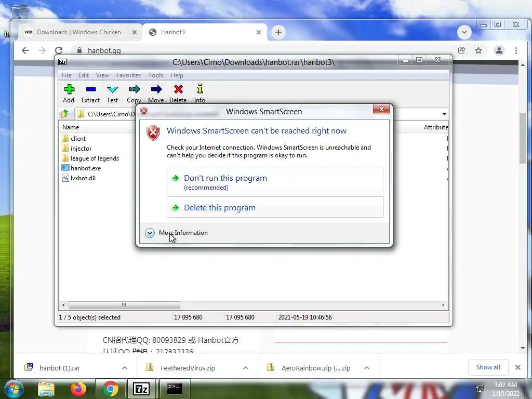Viewport: 532px width, 399px height.
Task: Expand options for FeatheredVirus.zip download
Action: click(246, 368)
